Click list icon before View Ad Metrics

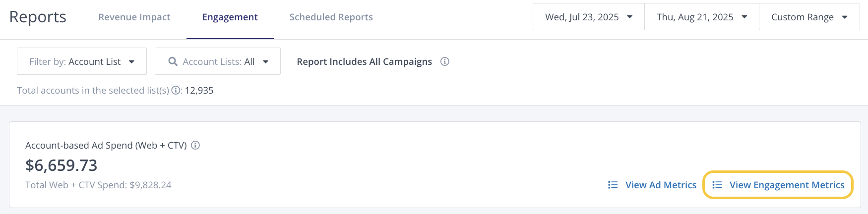point(613,185)
